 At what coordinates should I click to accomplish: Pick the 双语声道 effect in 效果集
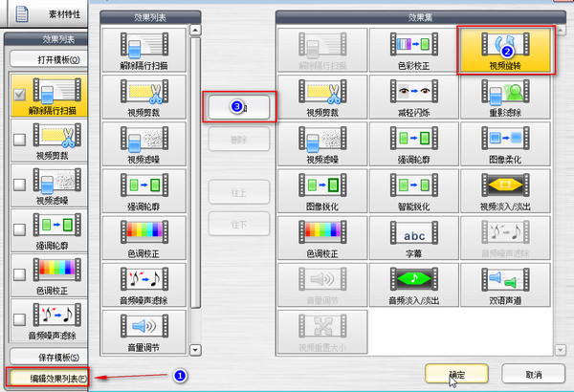505,285
